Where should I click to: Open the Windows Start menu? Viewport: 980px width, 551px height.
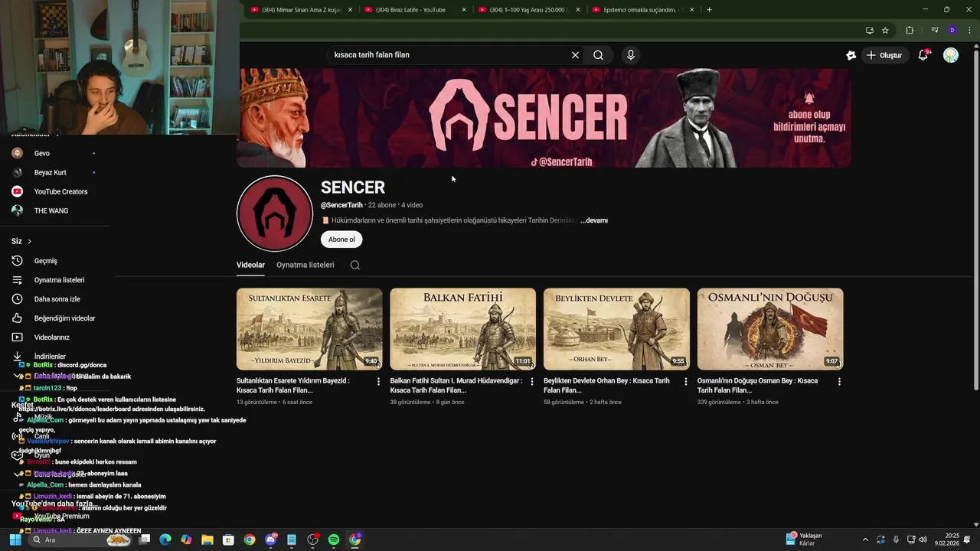click(15, 540)
